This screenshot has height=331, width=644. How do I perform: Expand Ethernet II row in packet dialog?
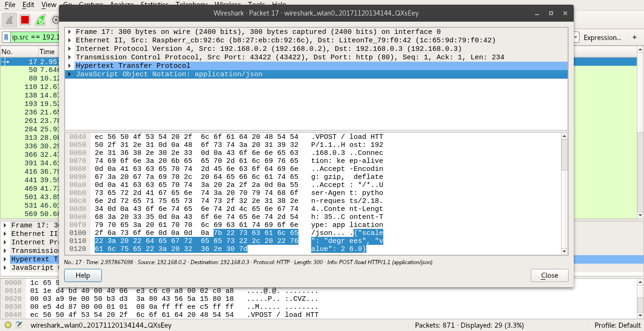(70, 40)
